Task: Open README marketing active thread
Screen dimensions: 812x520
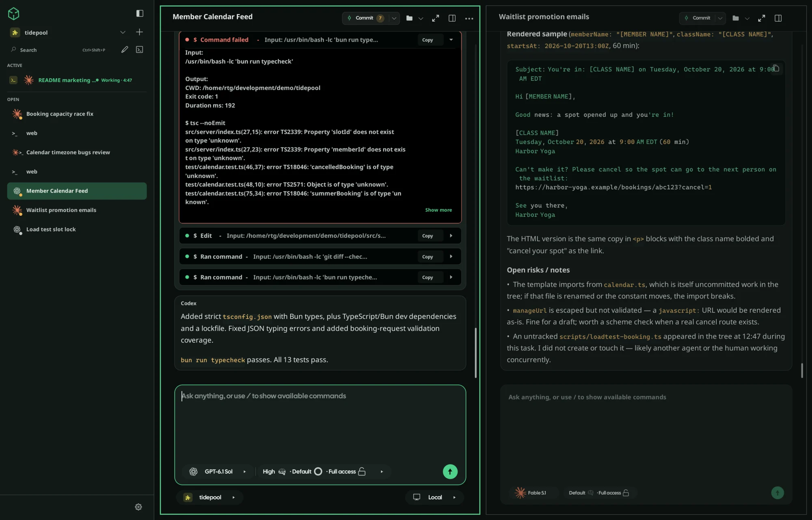Action: coord(77,80)
